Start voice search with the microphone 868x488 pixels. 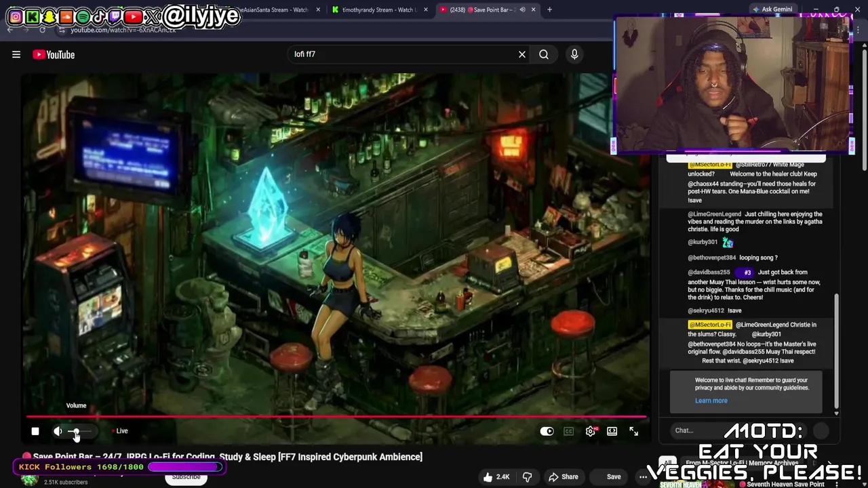point(574,54)
